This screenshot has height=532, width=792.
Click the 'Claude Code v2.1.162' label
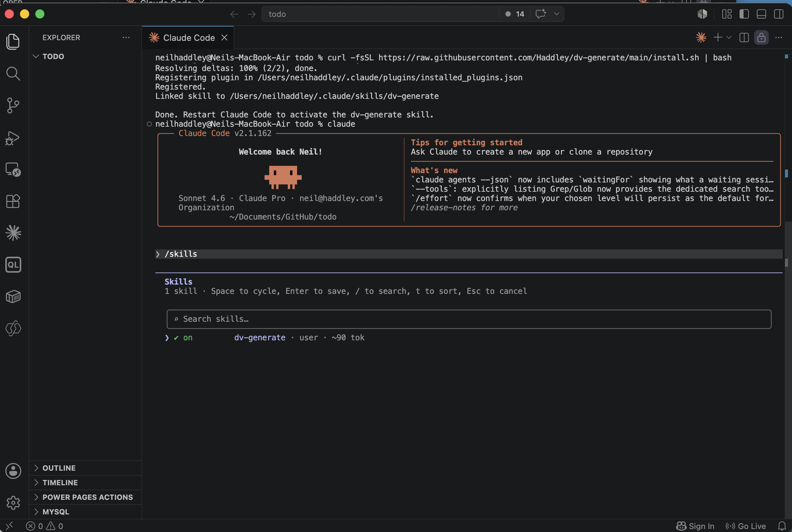click(225, 133)
